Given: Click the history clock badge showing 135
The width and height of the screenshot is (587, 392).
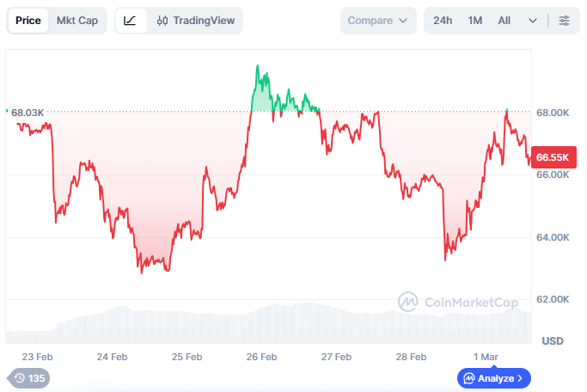Looking at the screenshot, I should (28, 377).
